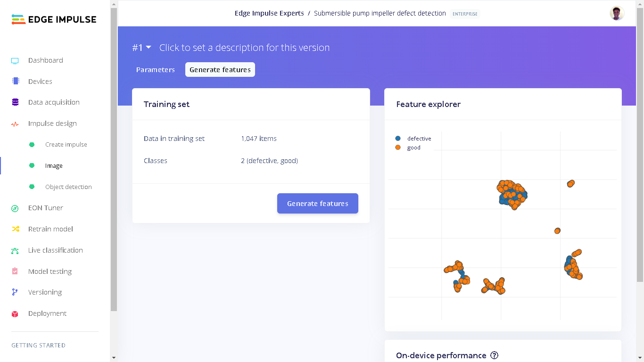Open Data acquisition via its database icon
Screen dimensions: 644x362
[15, 102]
